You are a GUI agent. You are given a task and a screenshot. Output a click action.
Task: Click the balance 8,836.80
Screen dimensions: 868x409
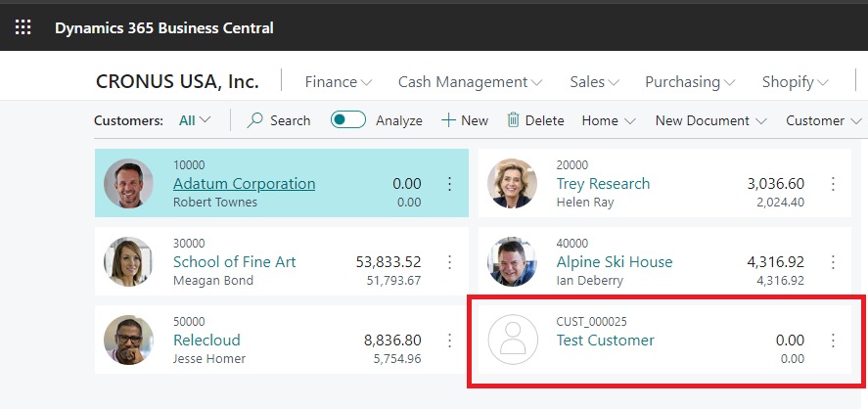point(392,340)
